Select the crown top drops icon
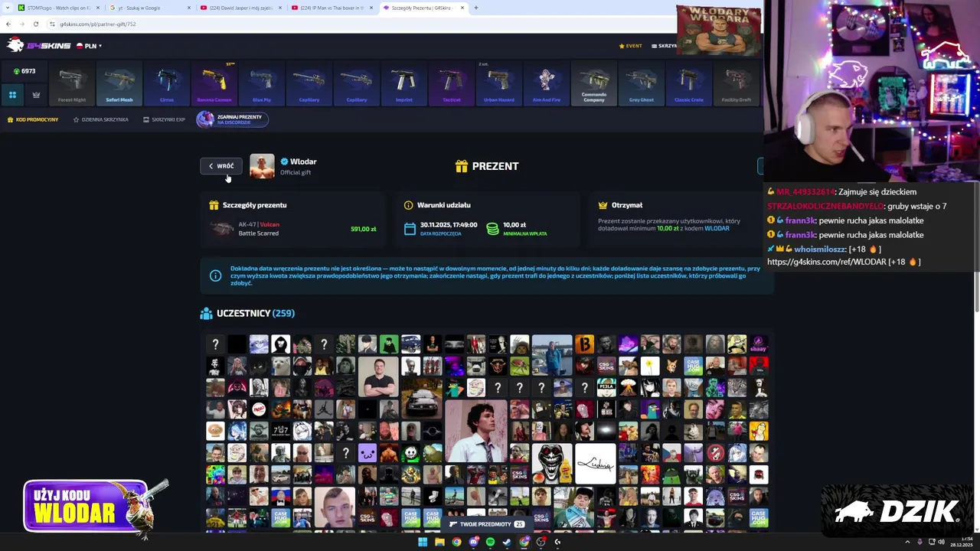 36,95
